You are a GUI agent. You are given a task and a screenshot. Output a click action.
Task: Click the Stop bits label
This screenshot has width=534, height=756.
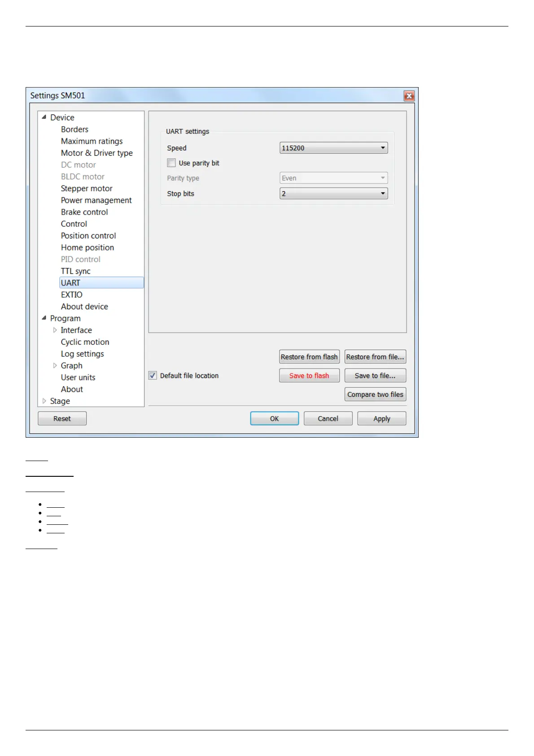[180, 193]
